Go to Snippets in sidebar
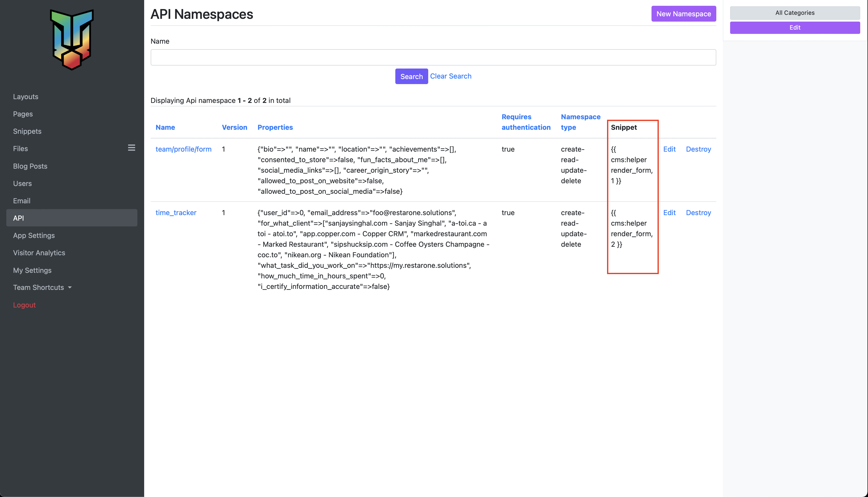This screenshot has width=868, height=497. click(27, 131)
